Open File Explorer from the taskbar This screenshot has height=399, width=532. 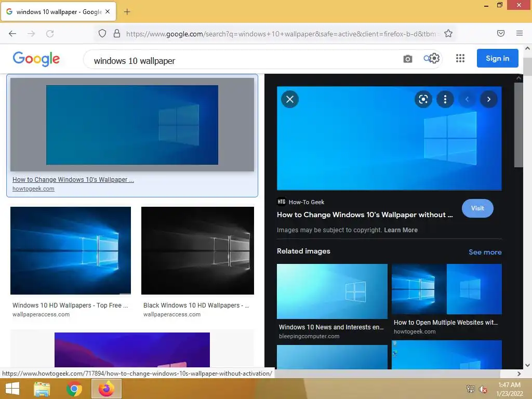pos(42,389)
